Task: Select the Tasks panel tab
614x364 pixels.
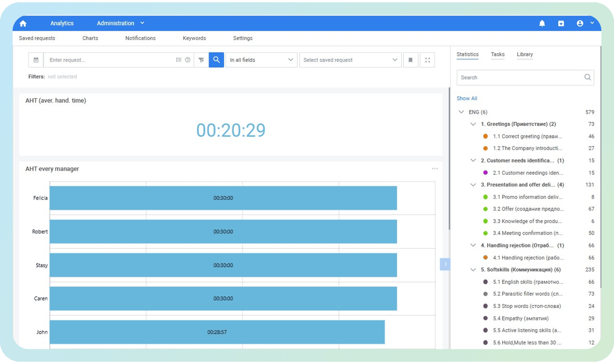Action: (498, 55)
